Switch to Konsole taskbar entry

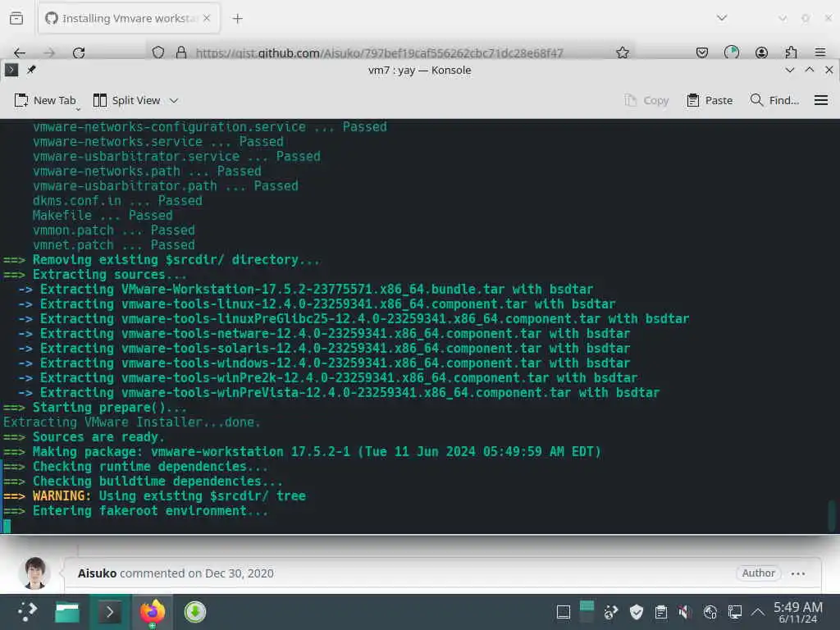coord(109,612)
